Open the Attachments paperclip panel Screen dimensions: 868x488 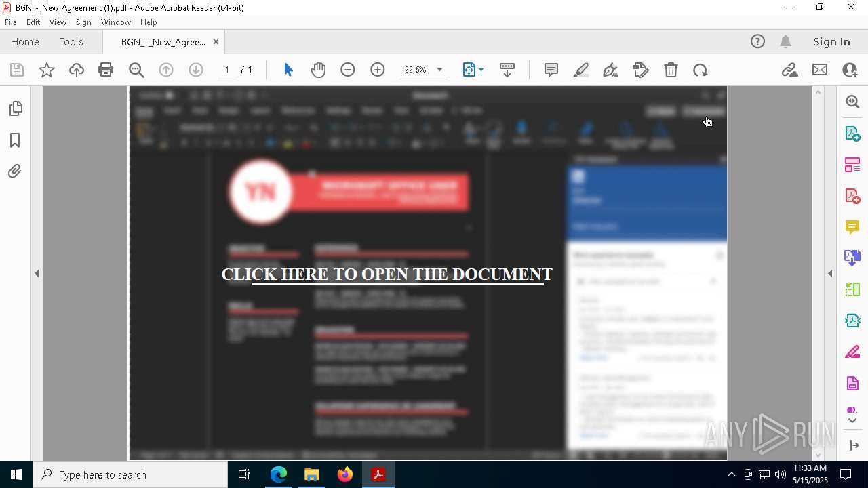[x=15, y=171]
